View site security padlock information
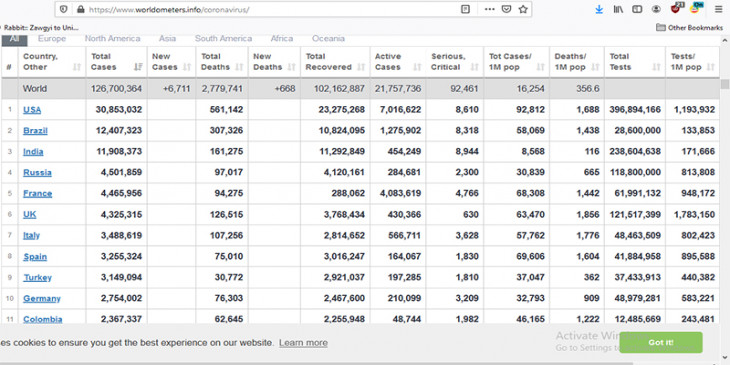The width and height of the screenshot is (730, 365). coord(81,9)
